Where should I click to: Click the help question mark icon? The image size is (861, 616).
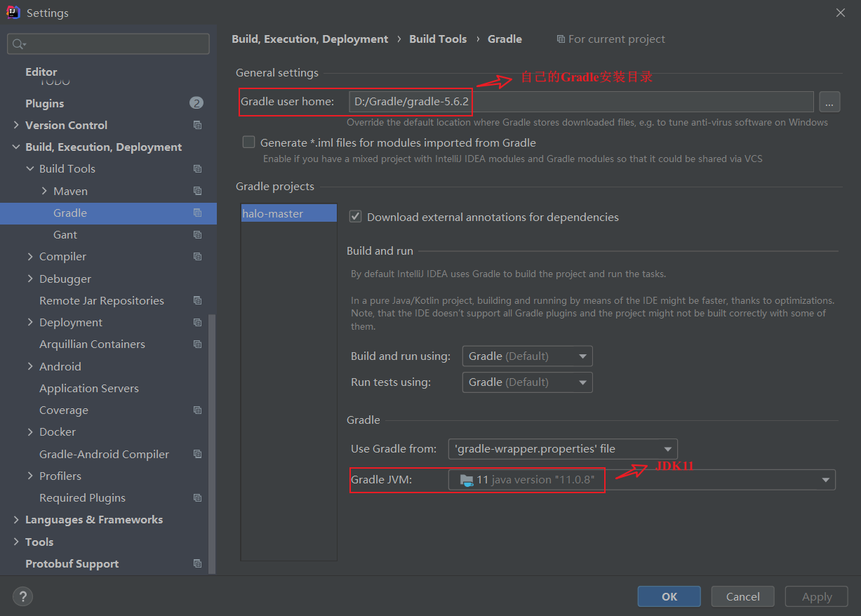point(22,596)
